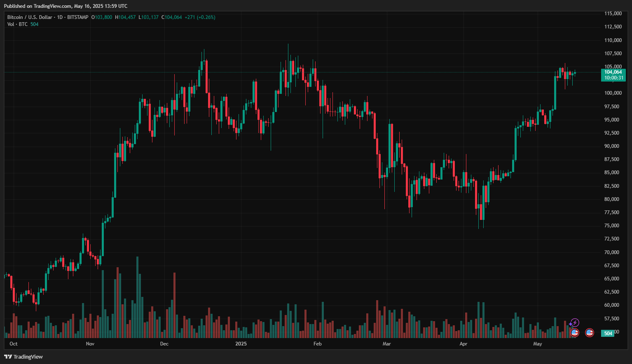Click the TradingView logo in bottom corner

(x=23, y=357)
